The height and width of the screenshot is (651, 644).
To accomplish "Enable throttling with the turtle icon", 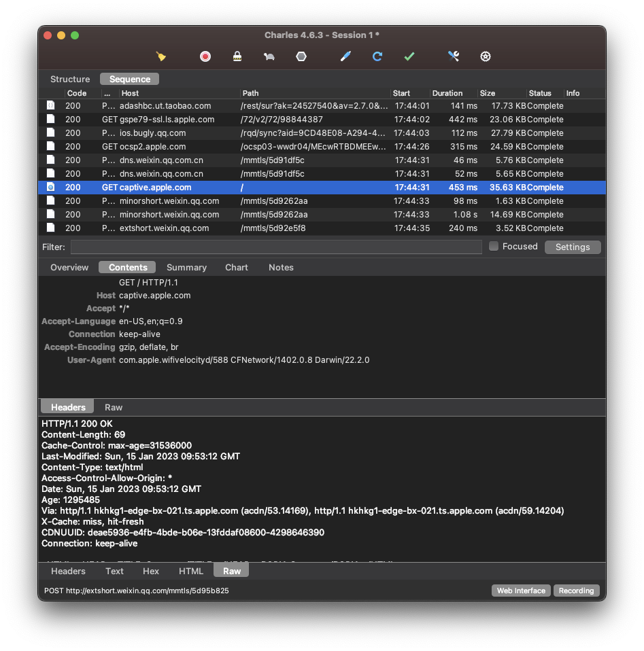I will 269,56.
